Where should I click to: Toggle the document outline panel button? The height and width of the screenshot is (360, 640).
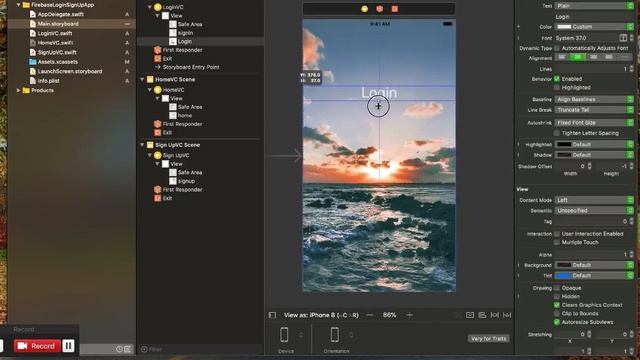pos(272,315)
